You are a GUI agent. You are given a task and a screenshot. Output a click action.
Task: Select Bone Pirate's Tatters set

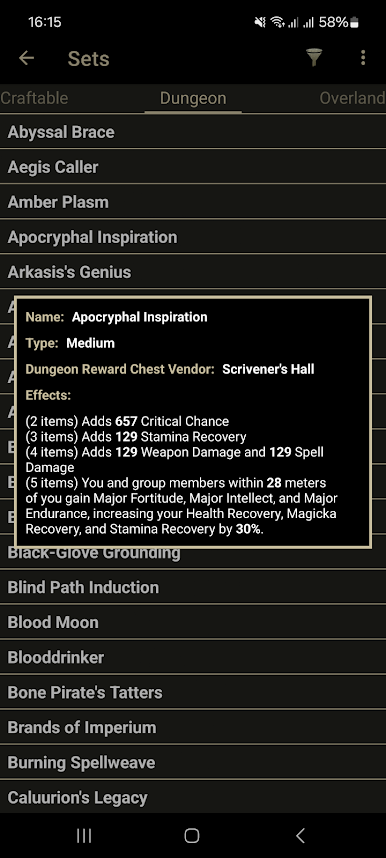point(193,692)
